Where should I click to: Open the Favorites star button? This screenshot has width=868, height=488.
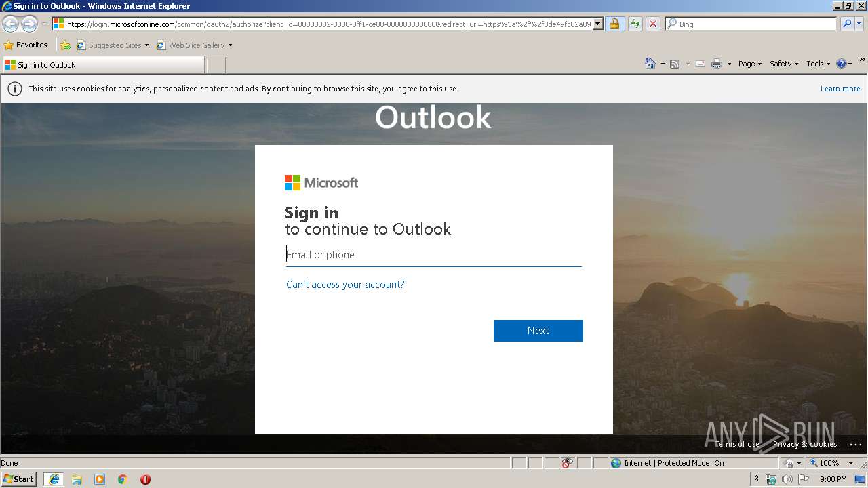[x=26, y=45]
